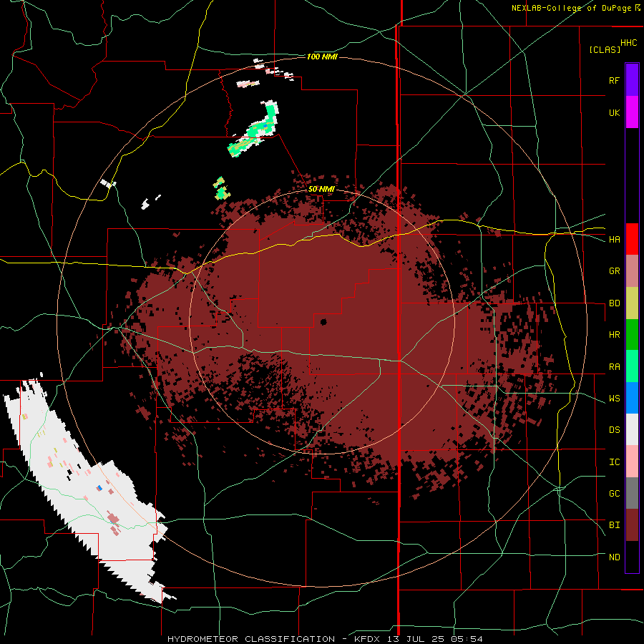This screenshot has height=644, width=644.
Task: Select the GR pinkish-brown legend swatch
Action: (x=632, y=271)
